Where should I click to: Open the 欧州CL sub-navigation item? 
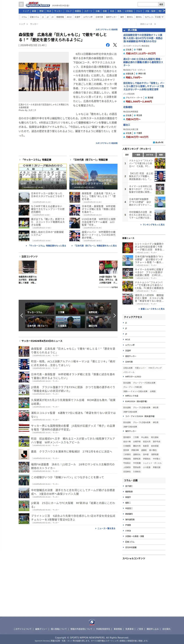point(130,17)
